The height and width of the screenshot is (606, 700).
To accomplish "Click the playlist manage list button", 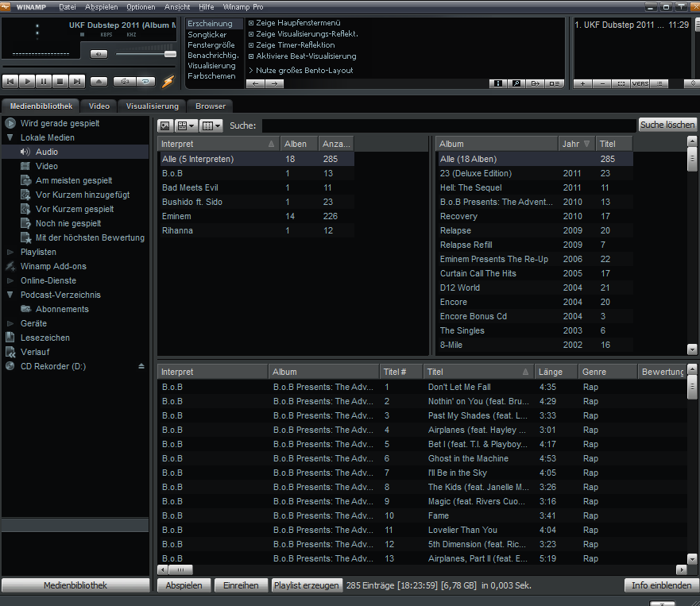I will pyautogui.click(x=659, y=83).
